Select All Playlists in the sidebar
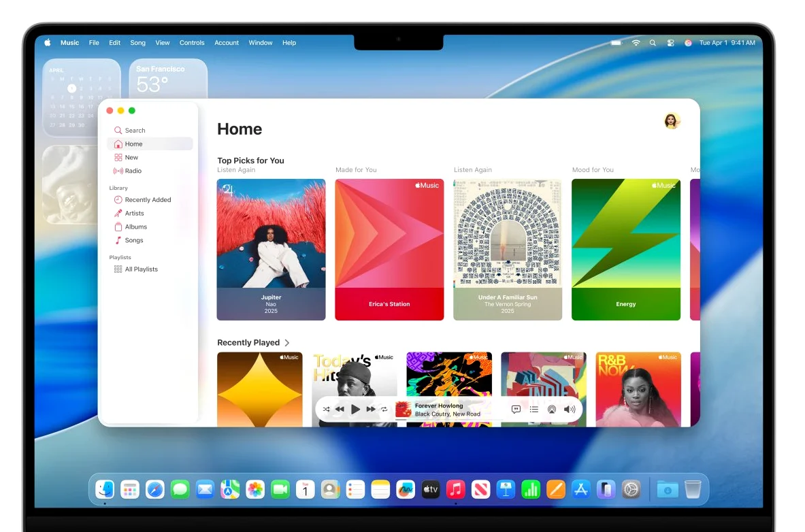Viewport: 805px width, 532px height. [141, 269]
